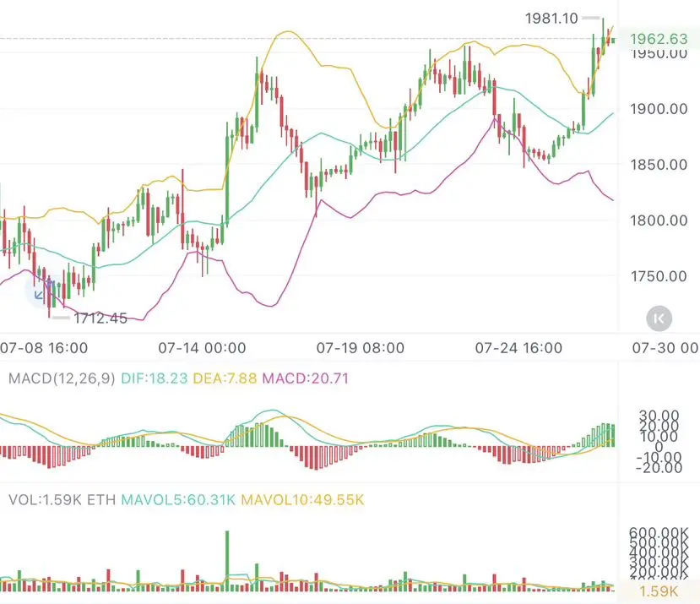Select the DIF:18.23 label
This screenshot has width=700, height=604.
(x=154, y=378)
